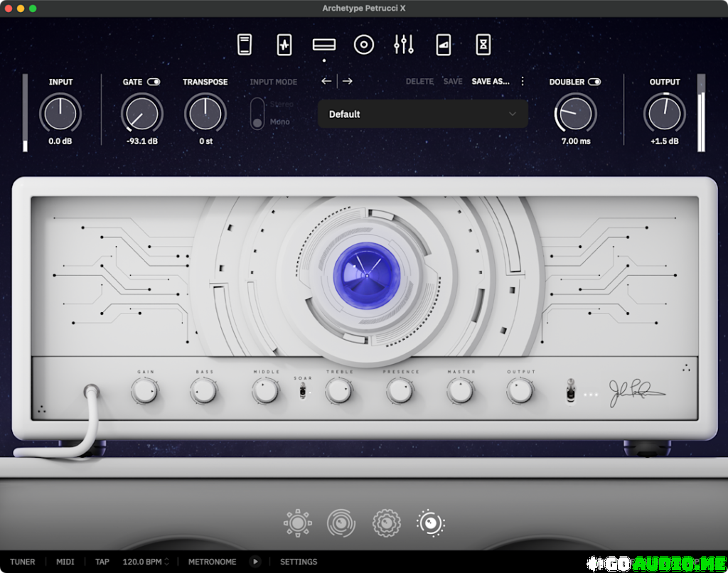
Task: Select the gear-shaped amp model icon
Action: [x=386, y=523]
